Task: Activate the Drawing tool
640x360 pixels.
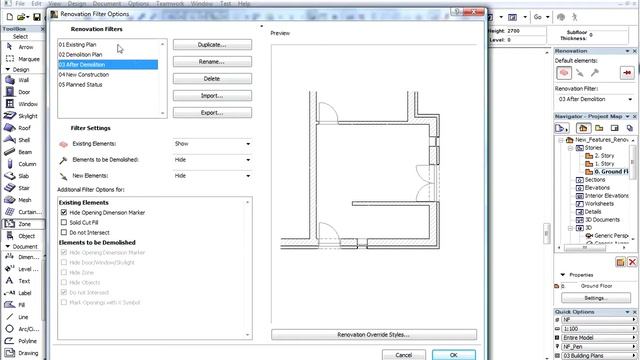Action: point(21,353)
